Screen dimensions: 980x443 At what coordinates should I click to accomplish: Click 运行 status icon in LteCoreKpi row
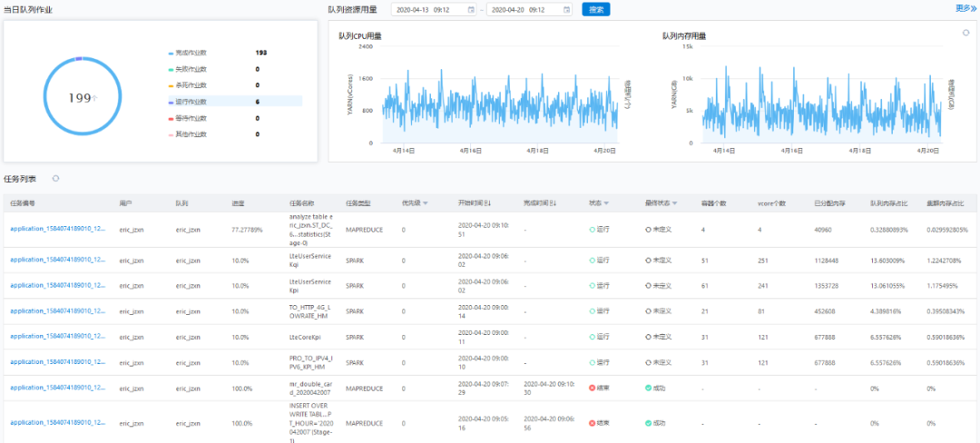coord(592,337)
